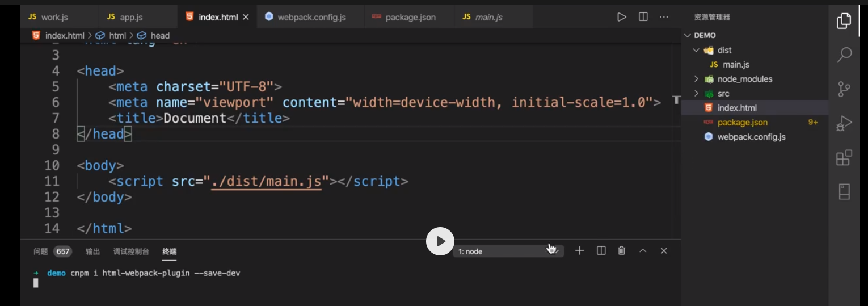Click the Document title text on line 7
This screenshot has height=306, width=868.
coord(195,118)
